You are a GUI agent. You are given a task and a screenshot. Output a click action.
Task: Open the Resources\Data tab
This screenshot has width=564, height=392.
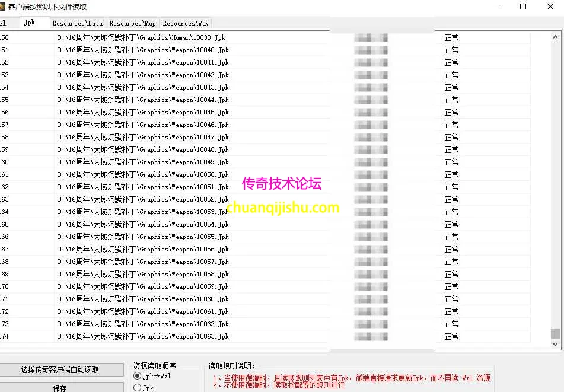[77, 23]
